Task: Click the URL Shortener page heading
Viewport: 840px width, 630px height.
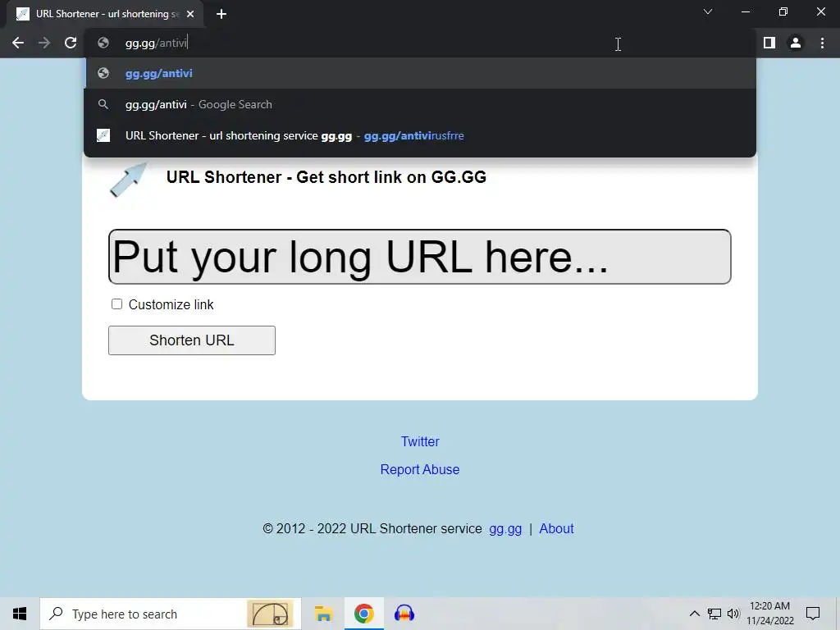Action: [x=326, y=177]
